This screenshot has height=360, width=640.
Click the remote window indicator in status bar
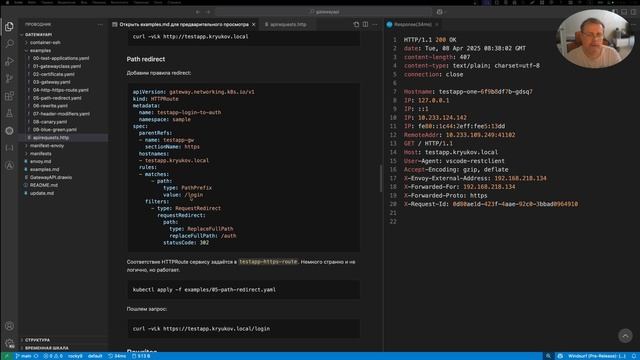6,356
